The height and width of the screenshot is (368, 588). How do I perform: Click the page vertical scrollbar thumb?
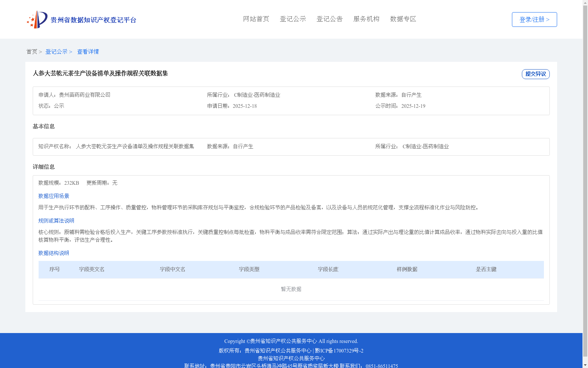pyautogui.click(x=585, y=181)
